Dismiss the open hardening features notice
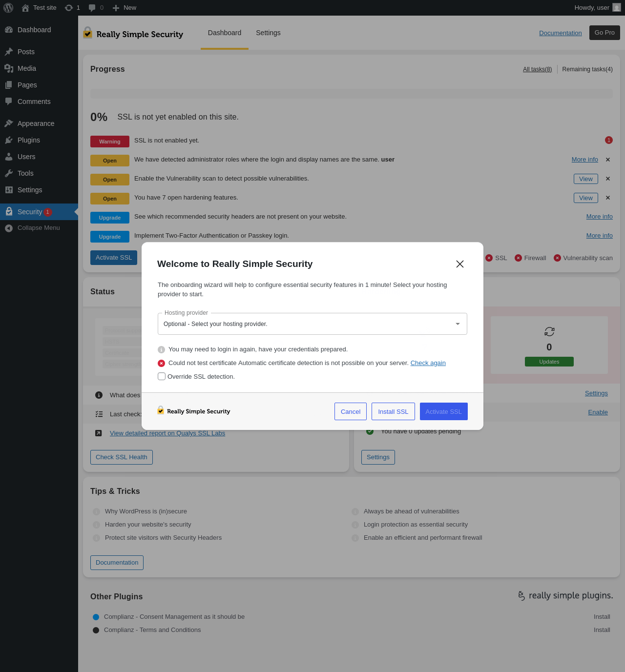The image size is (625, 672). coord(608,198)
